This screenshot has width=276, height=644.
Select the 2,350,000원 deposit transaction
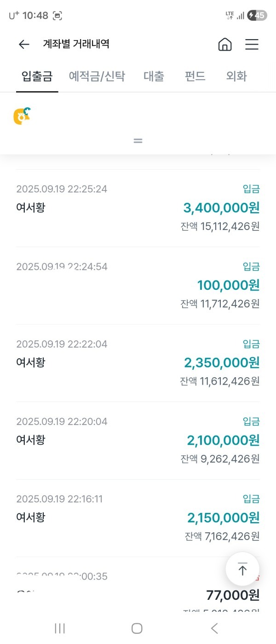138,363
